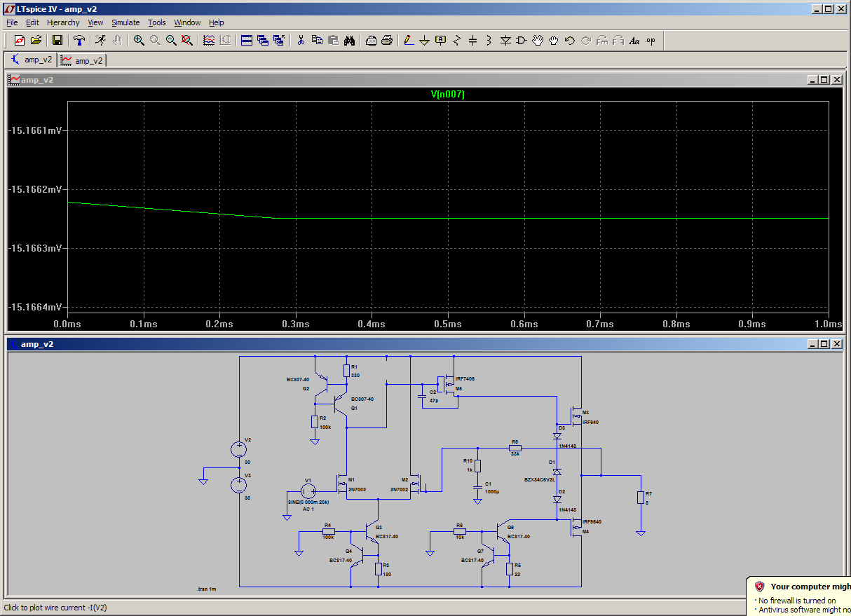The height and width of the screenshot is (616, 851).
Task: Open a file using the folder icon
Action: click(36, 41)
